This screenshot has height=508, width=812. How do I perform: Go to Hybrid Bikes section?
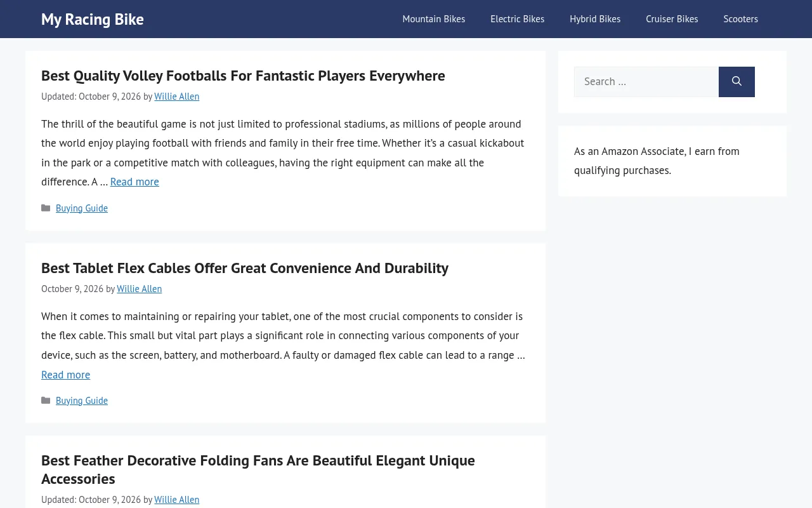[595, 19]
